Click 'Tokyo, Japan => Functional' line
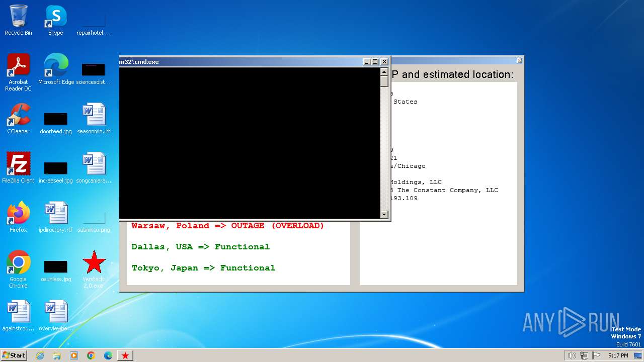The image size is (644, 362). tap(203, 268)
